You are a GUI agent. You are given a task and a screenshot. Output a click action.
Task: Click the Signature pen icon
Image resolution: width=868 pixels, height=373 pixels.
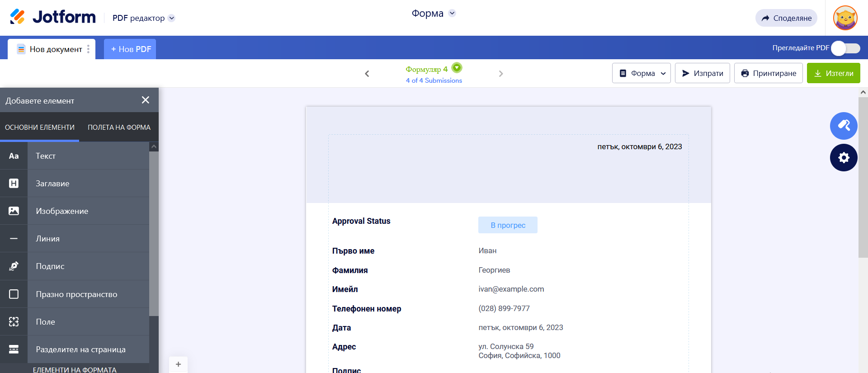pos(14,266)
